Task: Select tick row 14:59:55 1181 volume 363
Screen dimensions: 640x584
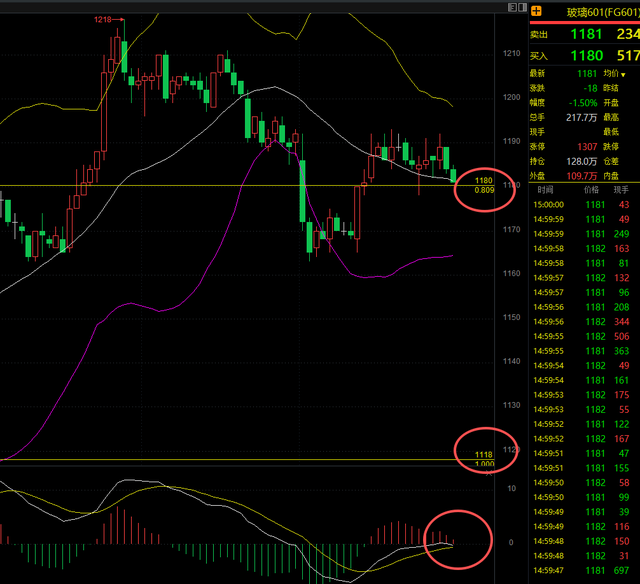Action: (584, 351)
